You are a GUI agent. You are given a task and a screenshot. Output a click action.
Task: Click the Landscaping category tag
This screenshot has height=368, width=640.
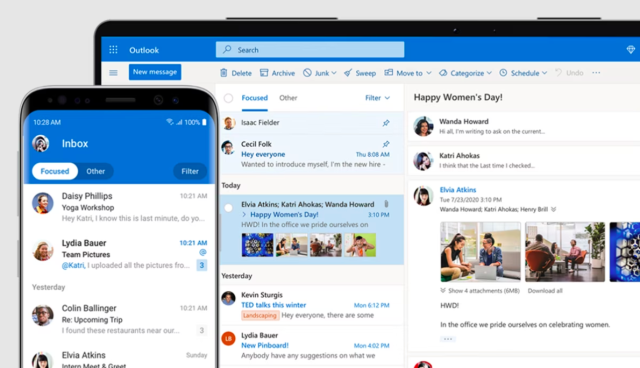click(260, 315)
